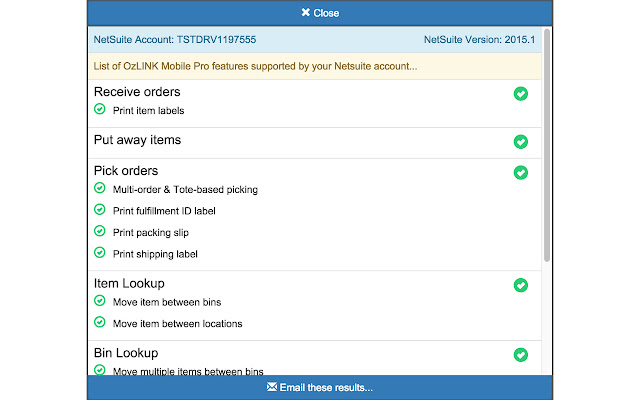Click green check icon for Receive orders

tap(520, 94)
